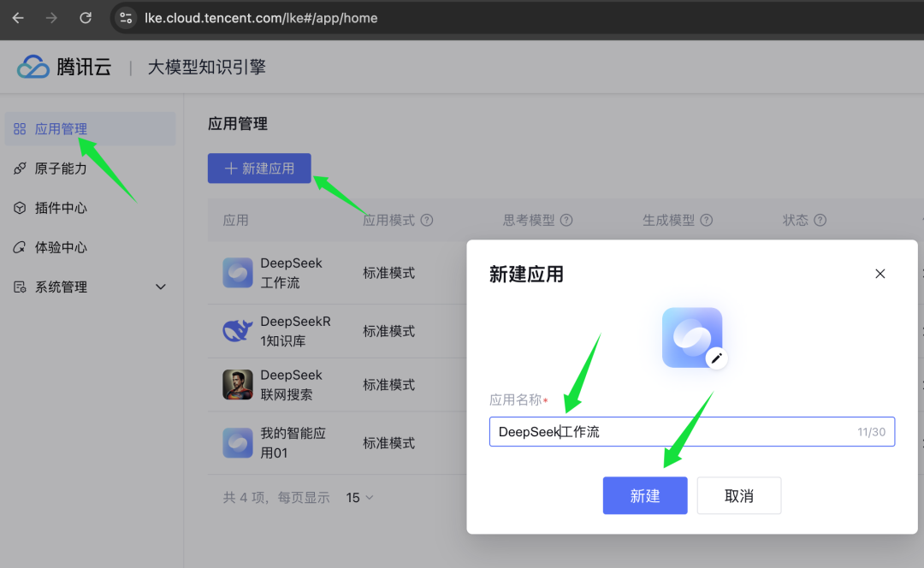Open the site info icon in the address bar
This screenshot has height=568, width=924.
(126, 18)
